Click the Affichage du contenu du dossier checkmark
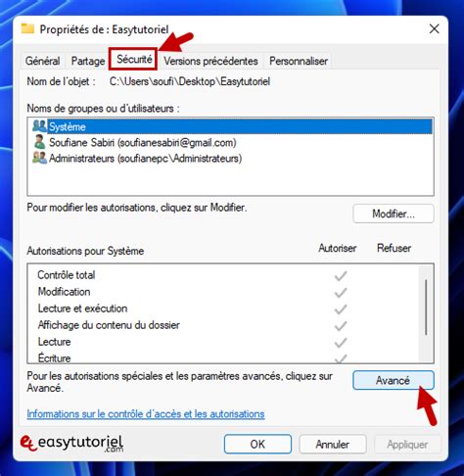Image resolution: width=464 pixels, height=476 pixels. click(x=341, y=326)
